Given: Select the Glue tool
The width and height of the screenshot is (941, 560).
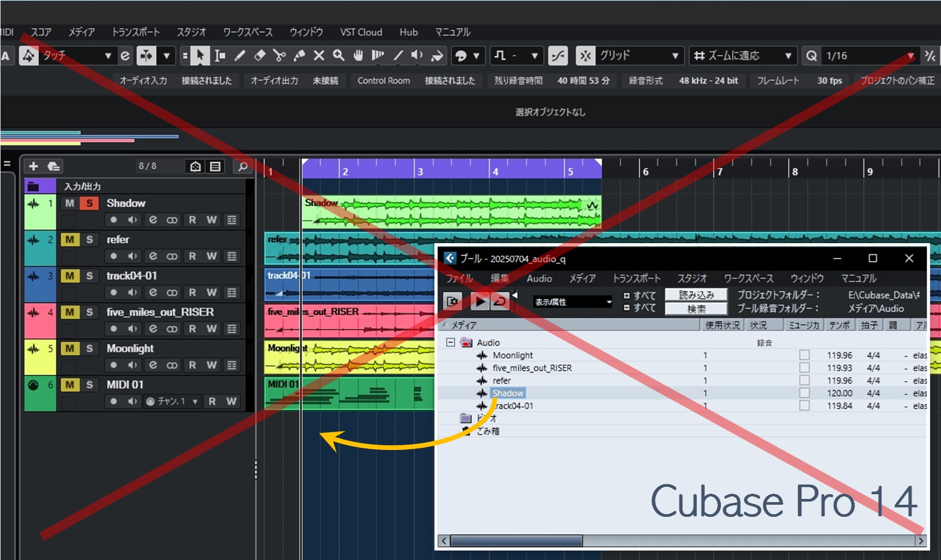Looking at the screenshot, I should click(x=299, y=56).
